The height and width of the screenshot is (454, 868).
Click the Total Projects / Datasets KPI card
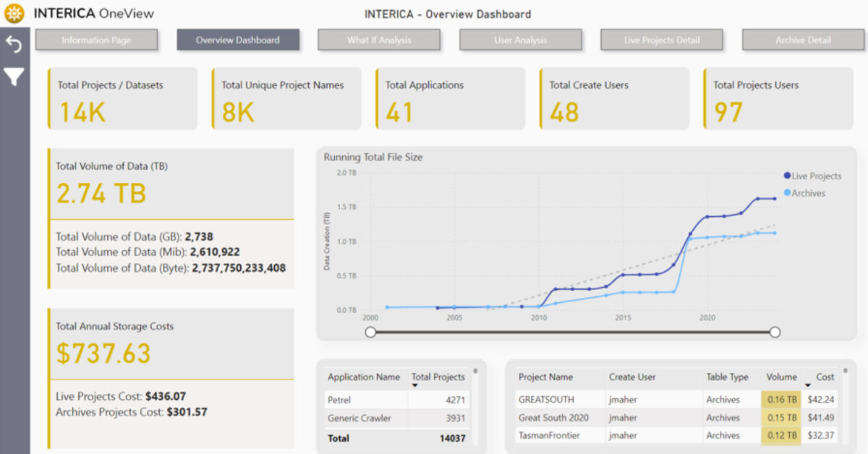click(122, 98)
